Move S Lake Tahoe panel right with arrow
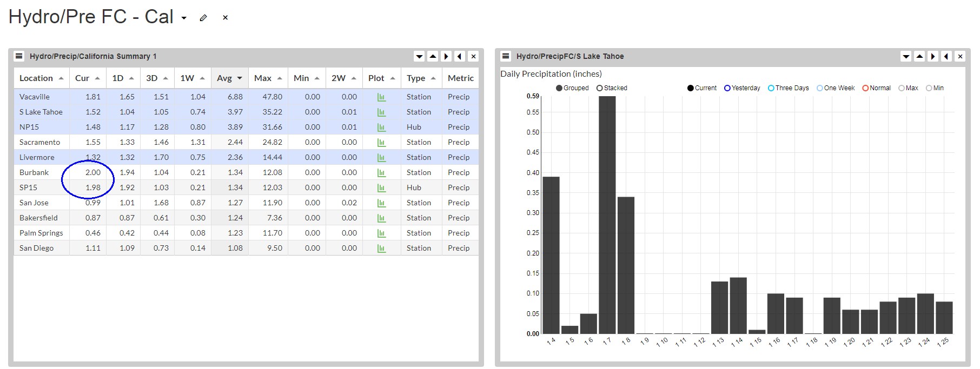The image size is (980, 369). click(x=933, y=56)
